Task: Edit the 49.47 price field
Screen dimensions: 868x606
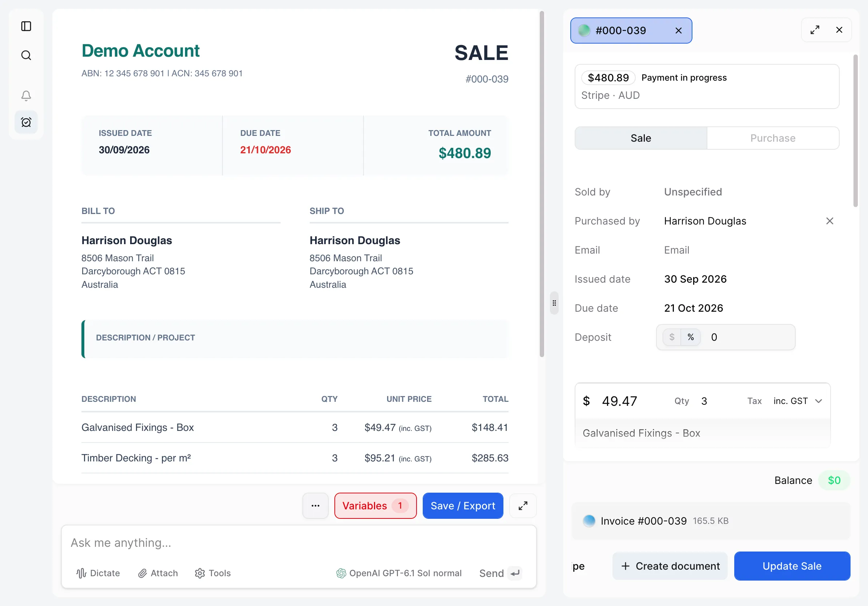Action: pyautogui.click(x=619, y=401)
